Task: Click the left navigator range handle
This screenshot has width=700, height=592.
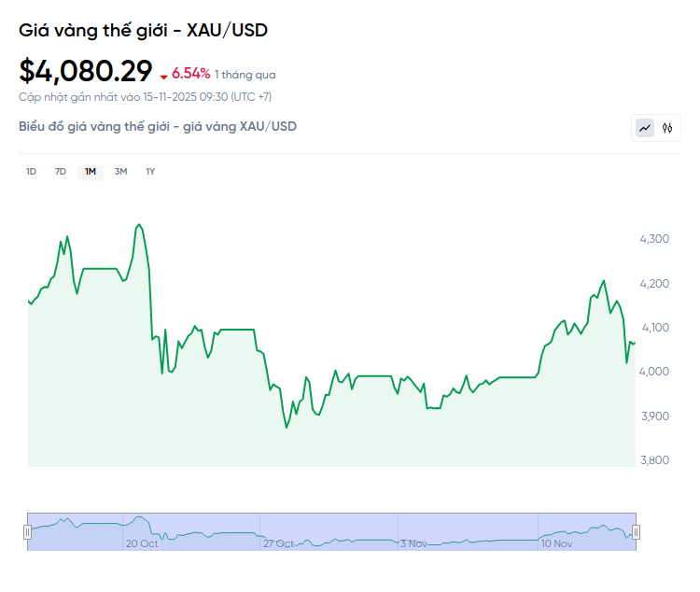Action: click(x=28, y=532)
